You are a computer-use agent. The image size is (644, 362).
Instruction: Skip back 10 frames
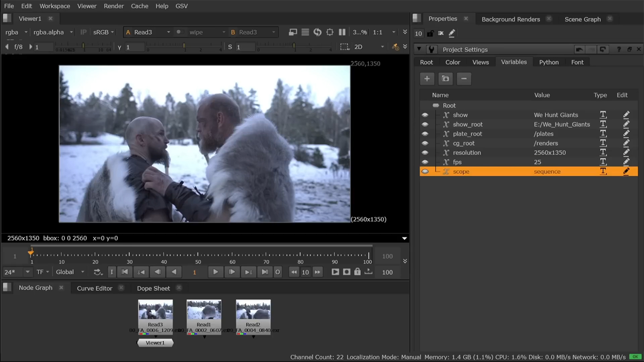point(294,272)
